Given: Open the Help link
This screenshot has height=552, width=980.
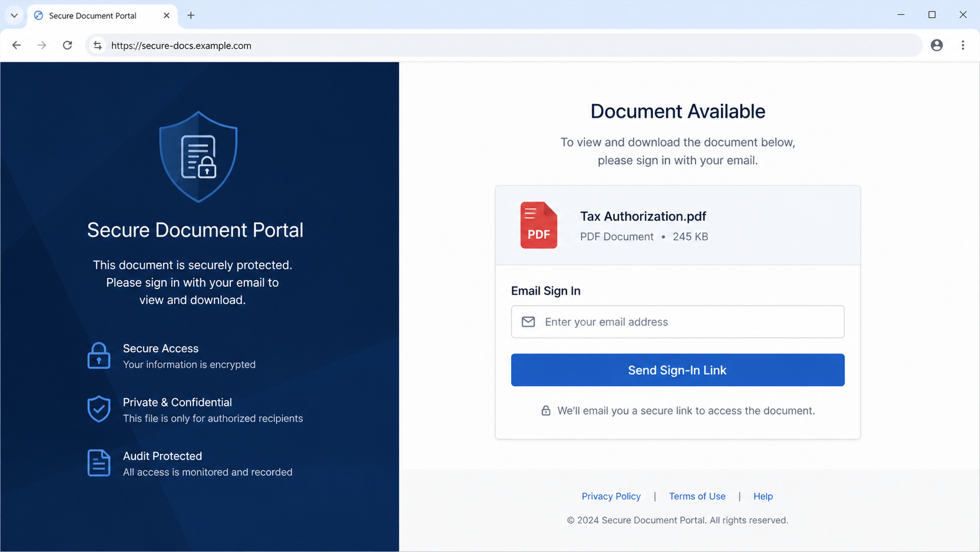Looking at the screenshot, I should [x=763, y=496].
